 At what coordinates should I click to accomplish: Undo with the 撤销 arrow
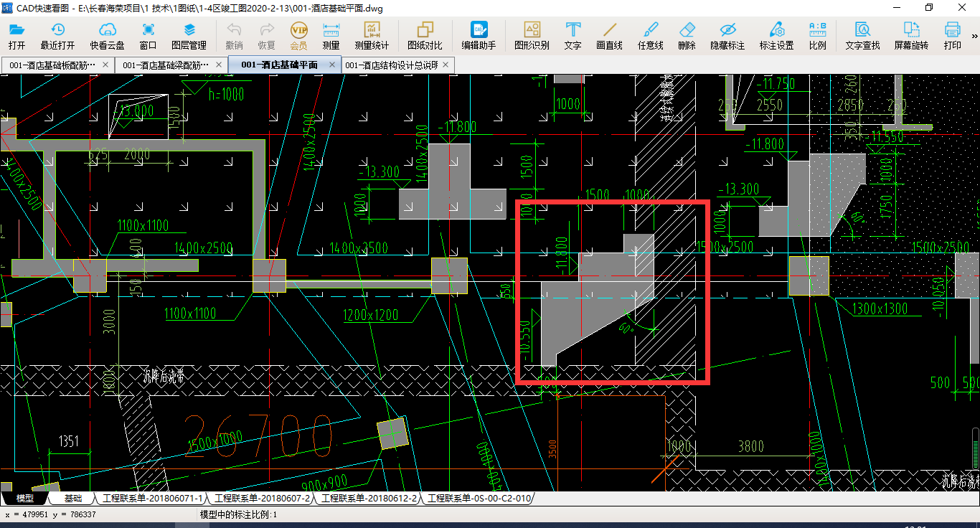tap(234, 36)
